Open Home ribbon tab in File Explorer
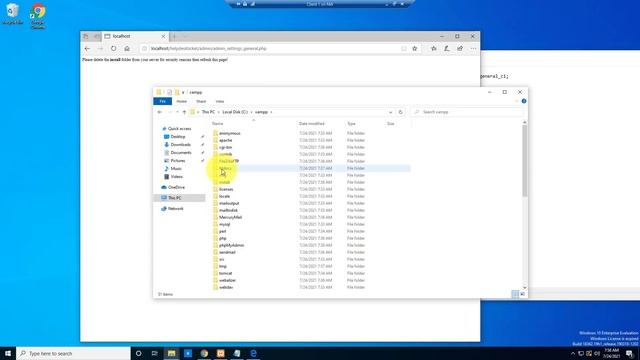 182,101
